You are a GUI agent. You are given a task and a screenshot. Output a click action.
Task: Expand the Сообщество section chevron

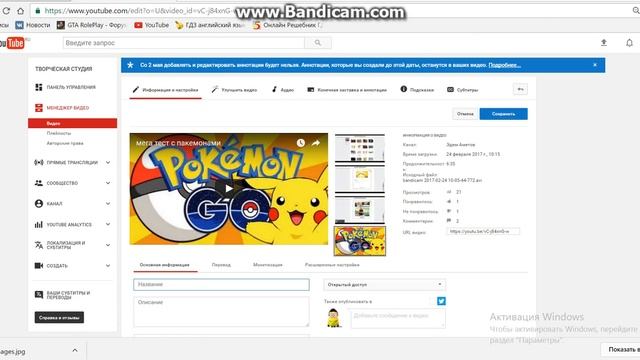[x=108, y=183]
